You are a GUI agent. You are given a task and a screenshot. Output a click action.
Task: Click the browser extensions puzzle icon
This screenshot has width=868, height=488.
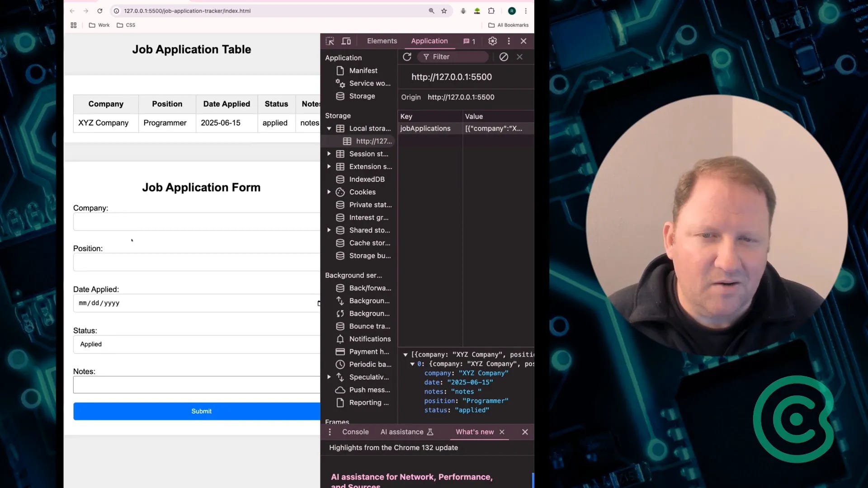491,11
